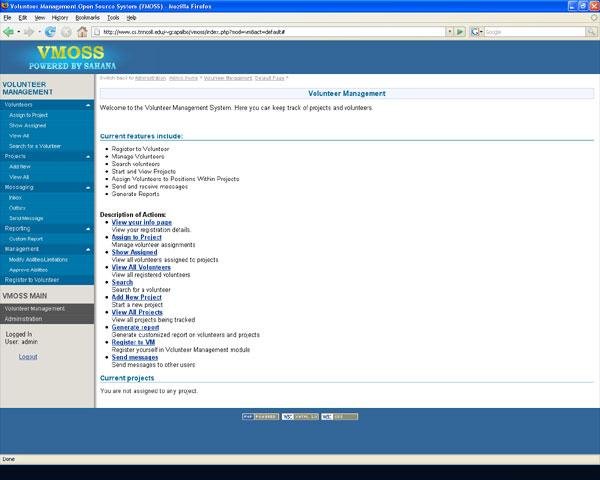Open the File menu

click(7, 18)
